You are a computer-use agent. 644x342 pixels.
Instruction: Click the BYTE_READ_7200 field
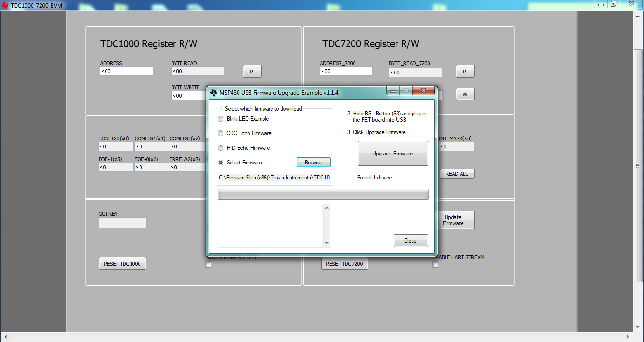[415, 73]
